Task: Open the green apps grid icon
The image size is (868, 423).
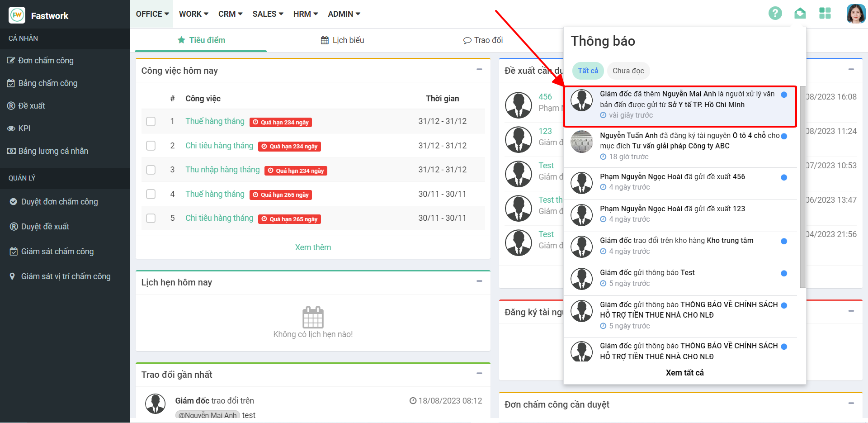Action: point(825,14)
